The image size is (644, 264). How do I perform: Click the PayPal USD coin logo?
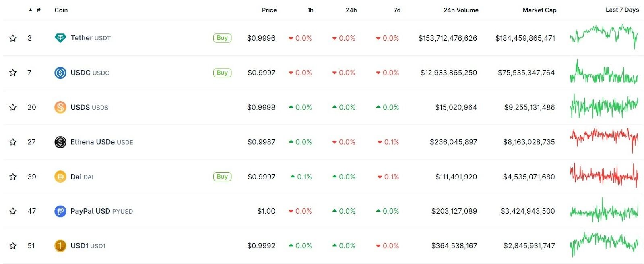click(x=60, y=211)
